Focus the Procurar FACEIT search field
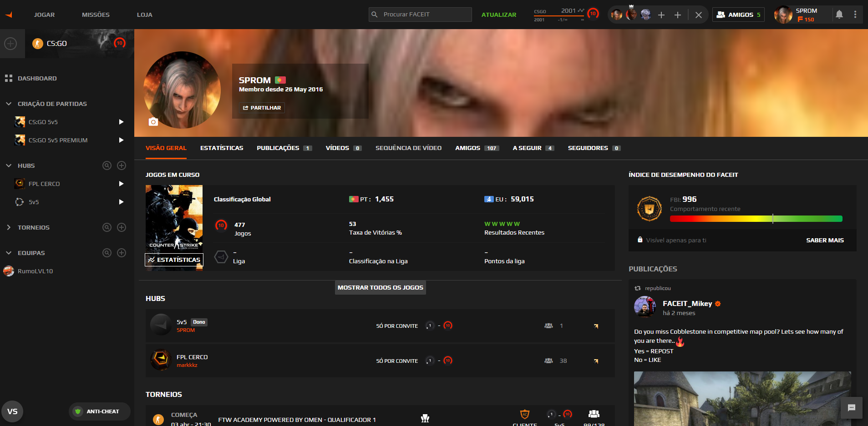The height and width of the screenshot is (426, 868). [420, 15]
